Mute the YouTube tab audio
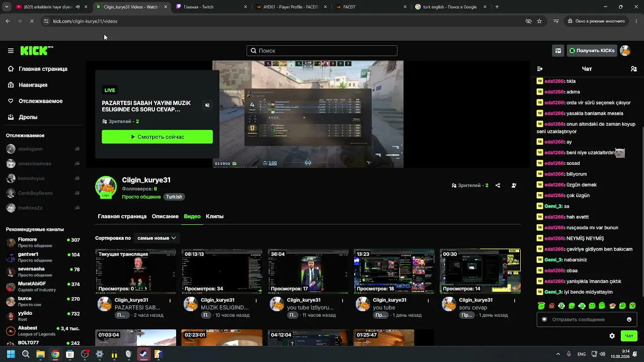644x362 pixels. tap(77, 7)
